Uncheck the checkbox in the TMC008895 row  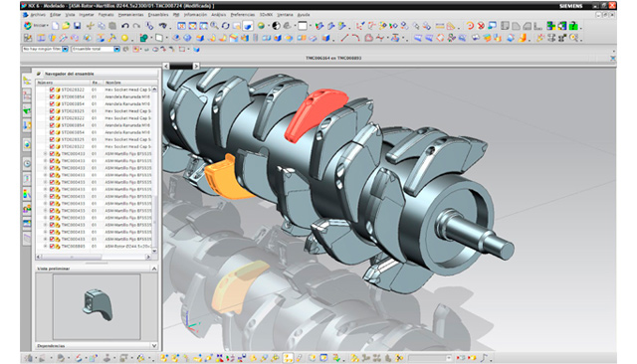52,246
